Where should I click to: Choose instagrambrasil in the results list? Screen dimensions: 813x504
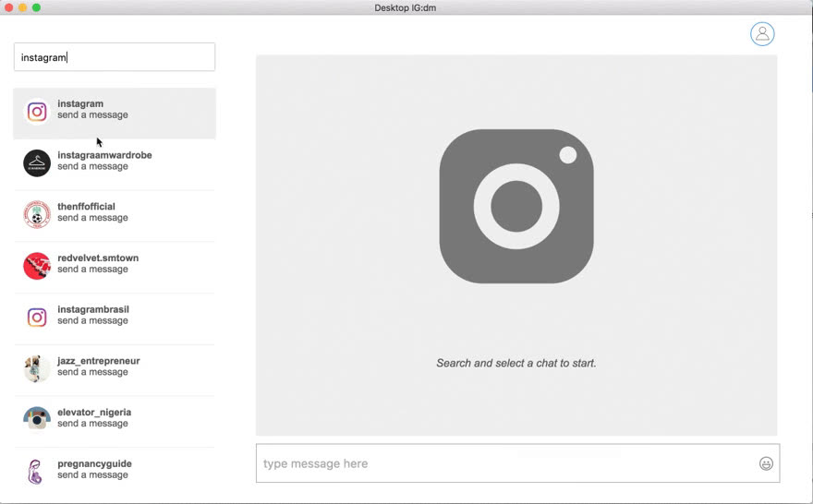click(93, 309)
